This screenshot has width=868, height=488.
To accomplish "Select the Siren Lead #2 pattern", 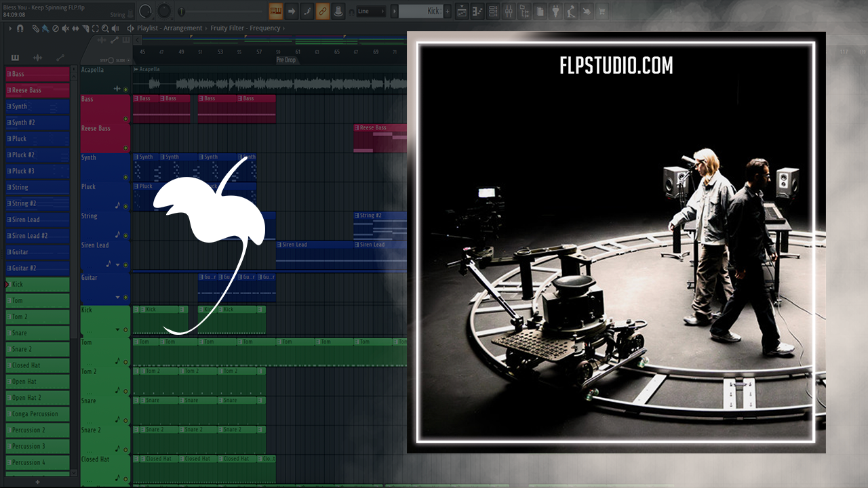I will tap(37, 236).
